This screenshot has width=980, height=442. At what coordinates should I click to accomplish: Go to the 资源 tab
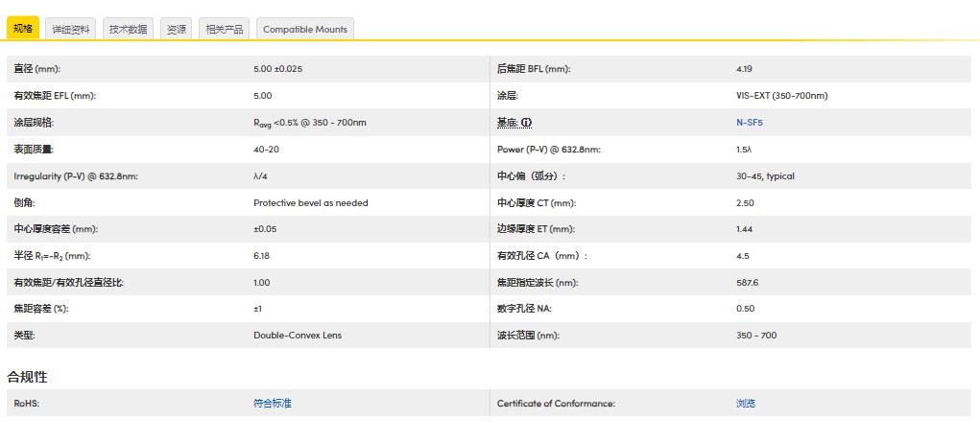(177, 30)
